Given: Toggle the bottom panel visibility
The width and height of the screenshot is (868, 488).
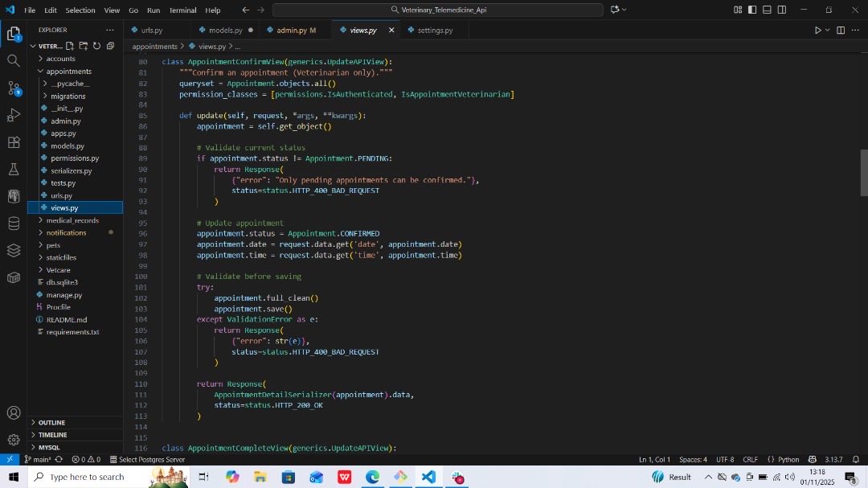Looking at the screenshot, I should point(766,10).
